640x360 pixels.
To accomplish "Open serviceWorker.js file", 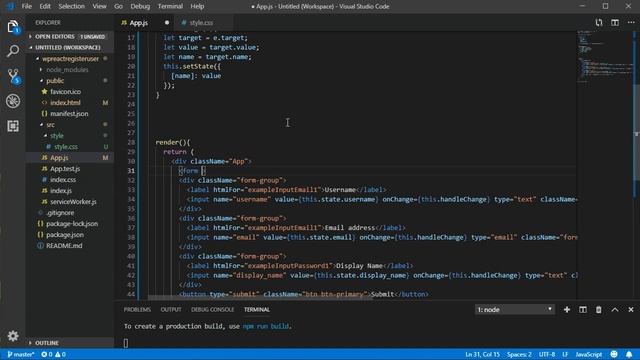I will coord(73,202).
